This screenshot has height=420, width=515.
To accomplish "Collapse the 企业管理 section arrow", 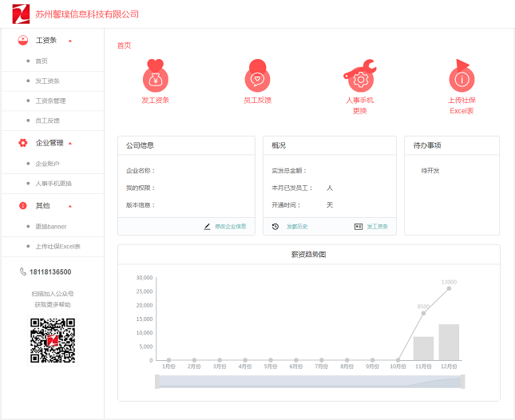I will (70, 143).
